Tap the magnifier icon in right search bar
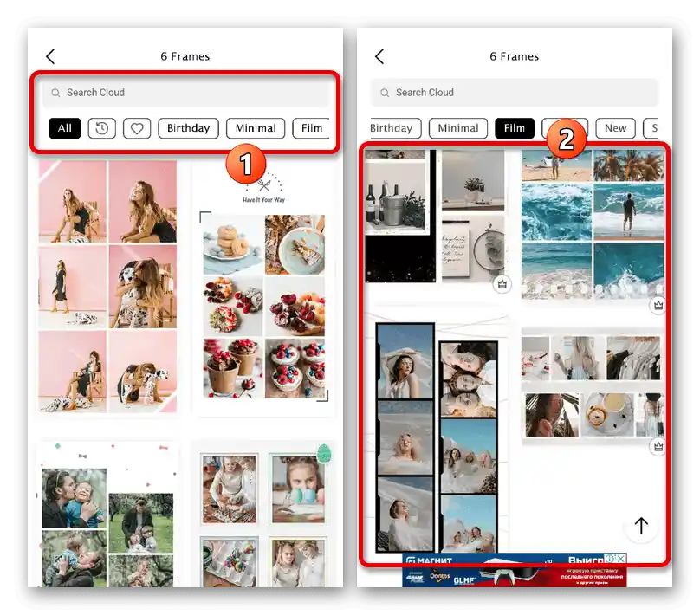The width and height of the screenshot is (700, 615). pos(385,93)
